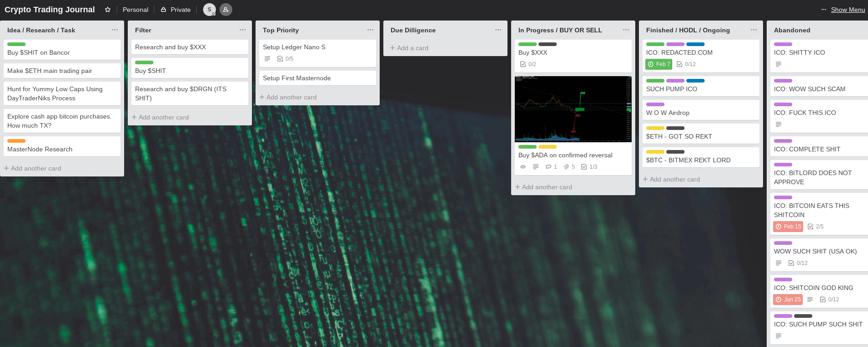Open the Private visibility menu
The height and width of the screenshot is (347, 868).
[x=176, y=10]
